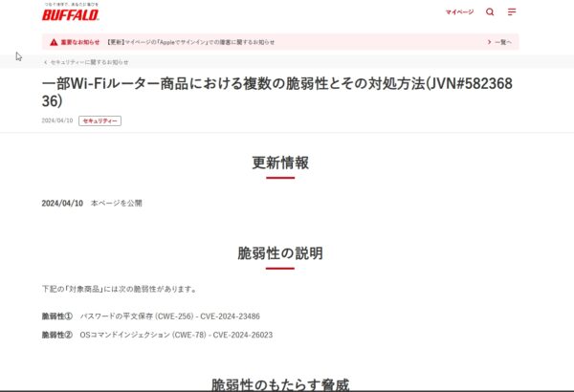
Task: Open the マイページ link
Action: pyautogui.click(x=459, y=12)
